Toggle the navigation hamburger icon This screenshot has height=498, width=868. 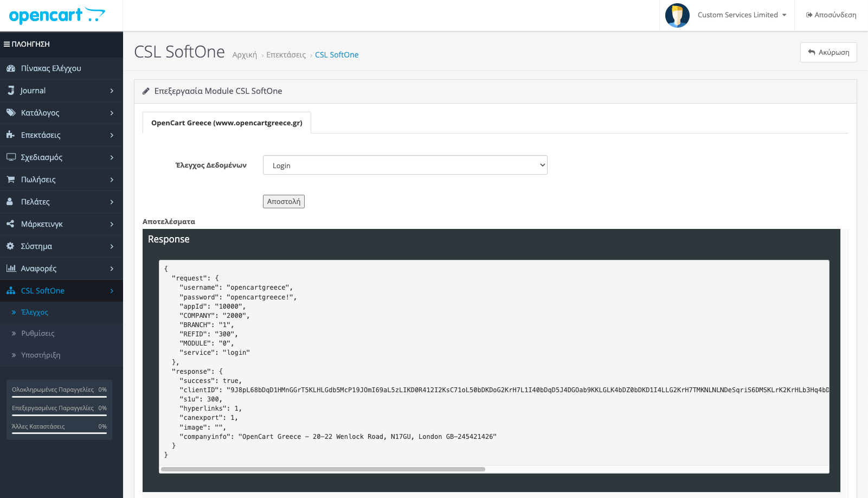(7, 44)
